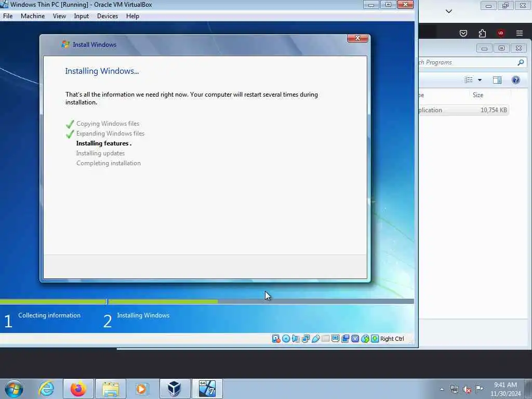Image resolution: width=532 pixels, height=399 pixels.
Task: Click the Pocket icon in Firefox toolbar
Action: point(463,33)
